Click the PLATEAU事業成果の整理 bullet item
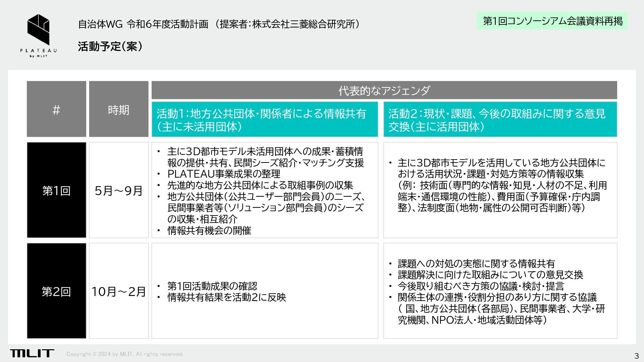Image resolution: width=644 pixels, height=362 pixels. pos(224,174)
